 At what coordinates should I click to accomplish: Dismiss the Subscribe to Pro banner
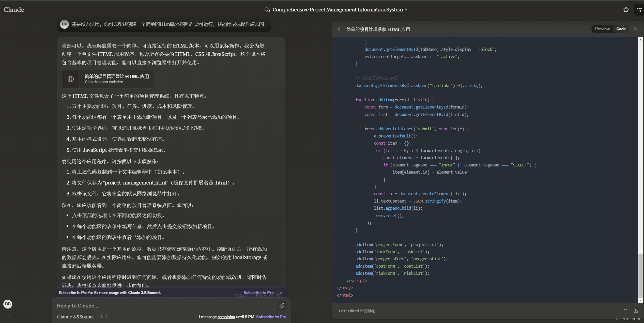tap(281, 293)
